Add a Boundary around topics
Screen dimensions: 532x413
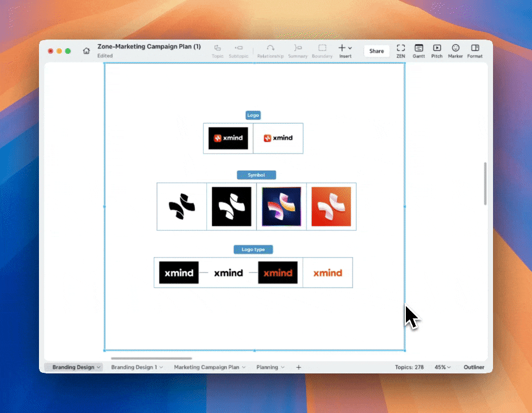(x=322, y=51)
